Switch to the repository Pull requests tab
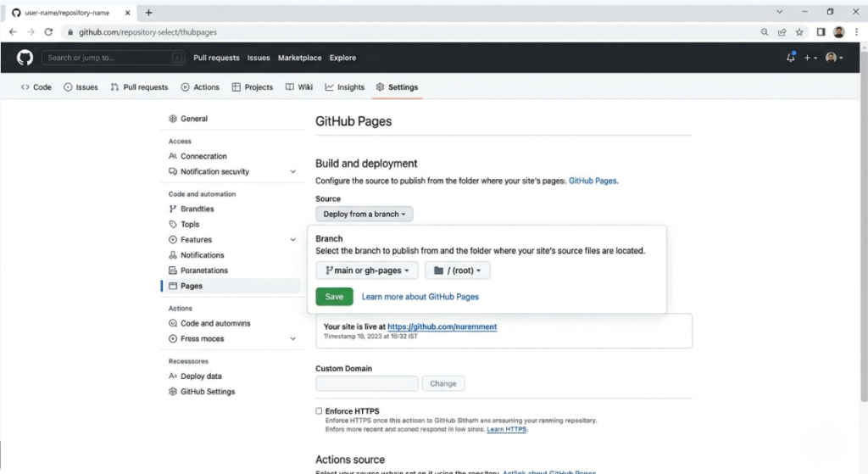Image resolution: width=868 pixels, height=474 pixels. coord(140,87)
